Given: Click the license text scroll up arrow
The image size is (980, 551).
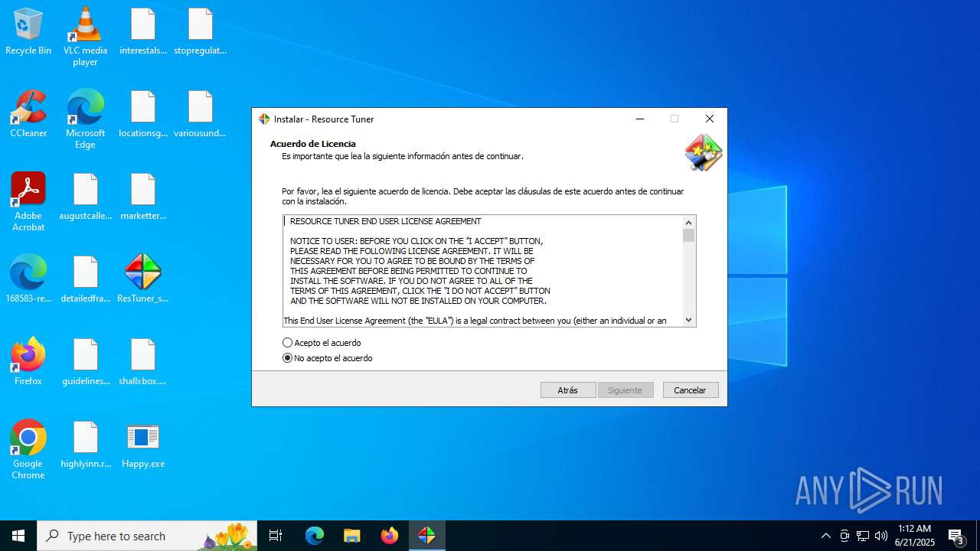Looking at the screenshot, I should (688, 222).
